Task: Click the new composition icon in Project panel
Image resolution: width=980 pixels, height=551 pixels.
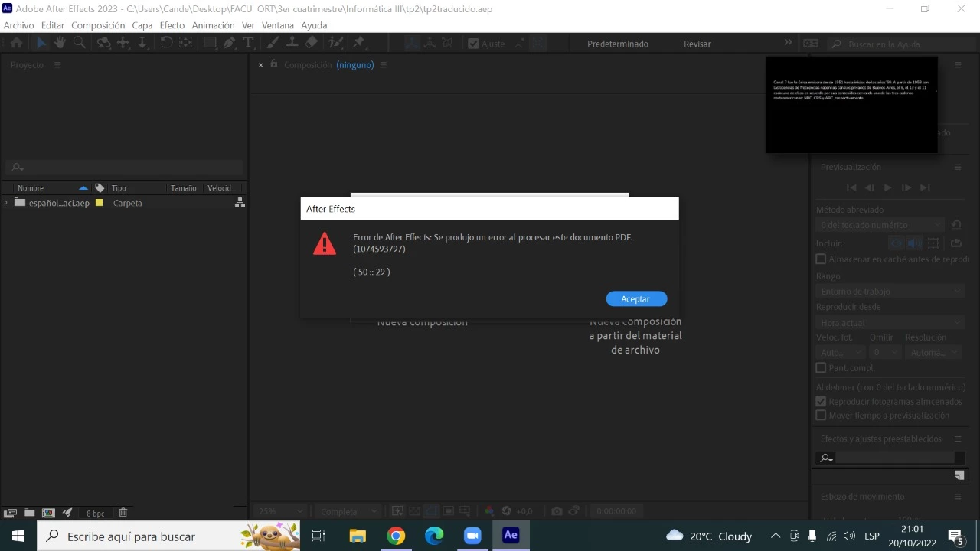Action: point(48,513)
